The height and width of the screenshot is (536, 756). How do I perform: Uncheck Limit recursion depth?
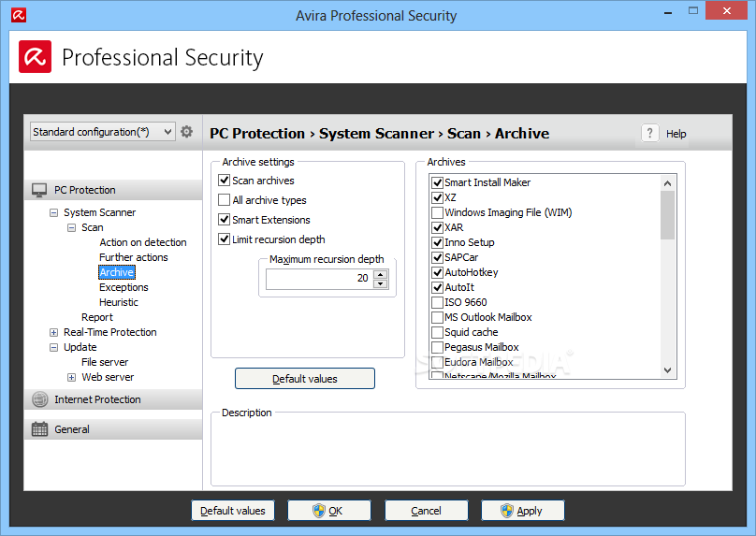click(225, 239)
